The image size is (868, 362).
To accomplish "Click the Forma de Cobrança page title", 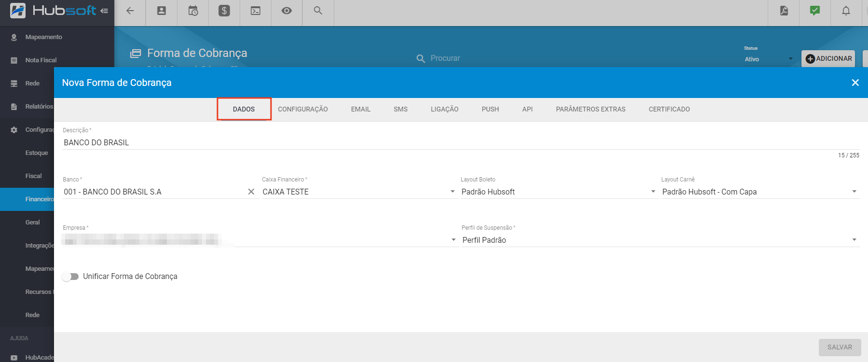I will pos(197,53).
